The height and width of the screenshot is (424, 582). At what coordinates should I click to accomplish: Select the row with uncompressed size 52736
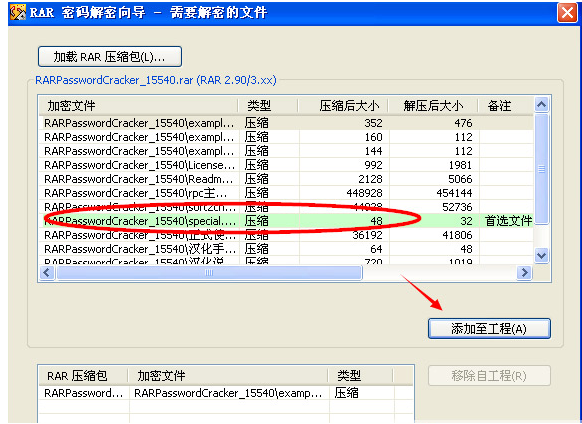click(x=286, y=207)
